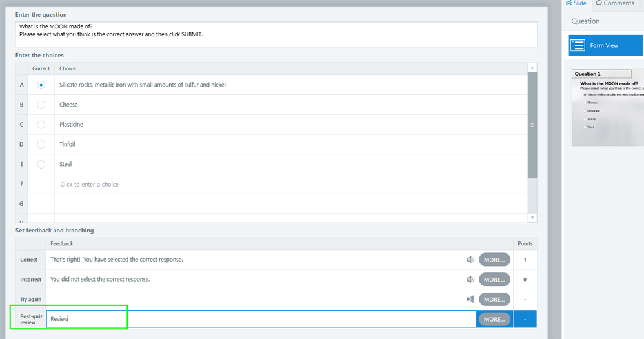Click into the question text field

pos(276,34)
